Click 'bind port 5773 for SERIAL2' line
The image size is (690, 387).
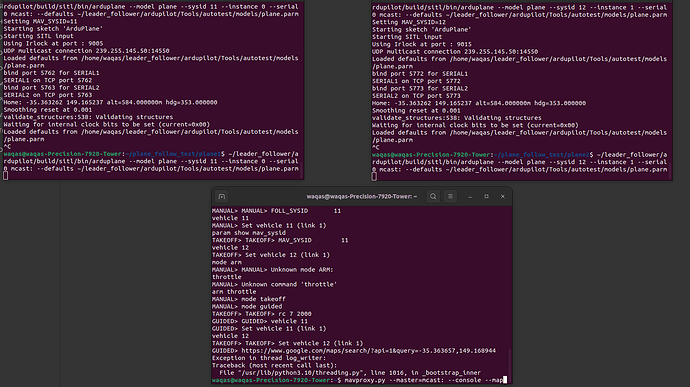pos(420,88)
